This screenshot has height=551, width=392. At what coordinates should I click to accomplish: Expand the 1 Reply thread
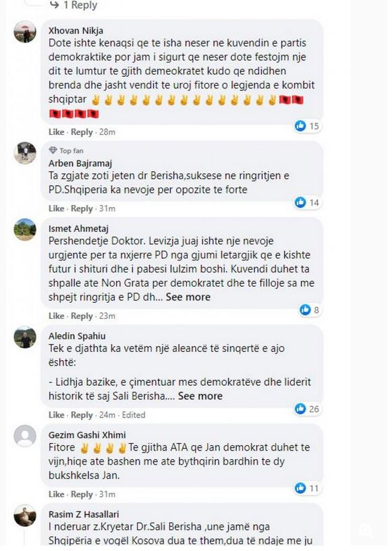pyautogui.click(x=74, y=5)
